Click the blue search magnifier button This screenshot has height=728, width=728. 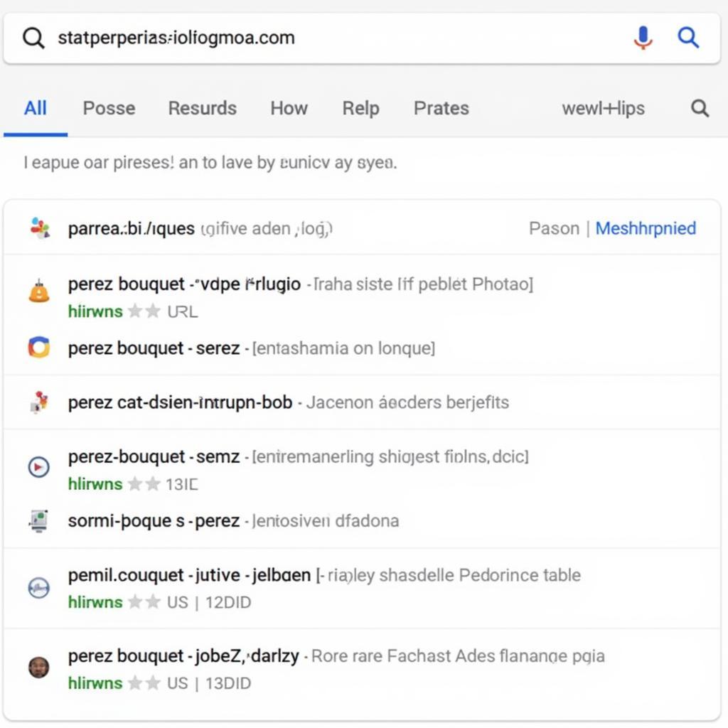pos(688,38)
